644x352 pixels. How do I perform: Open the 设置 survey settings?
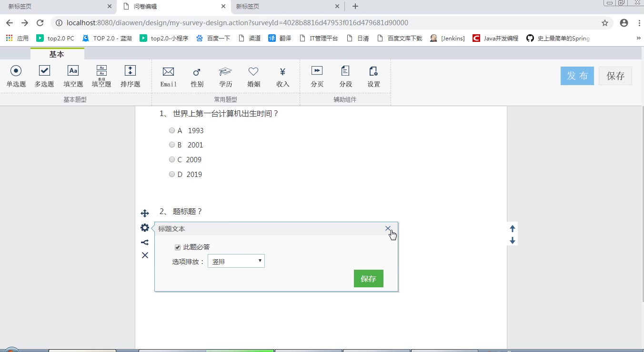click(374, 76)
